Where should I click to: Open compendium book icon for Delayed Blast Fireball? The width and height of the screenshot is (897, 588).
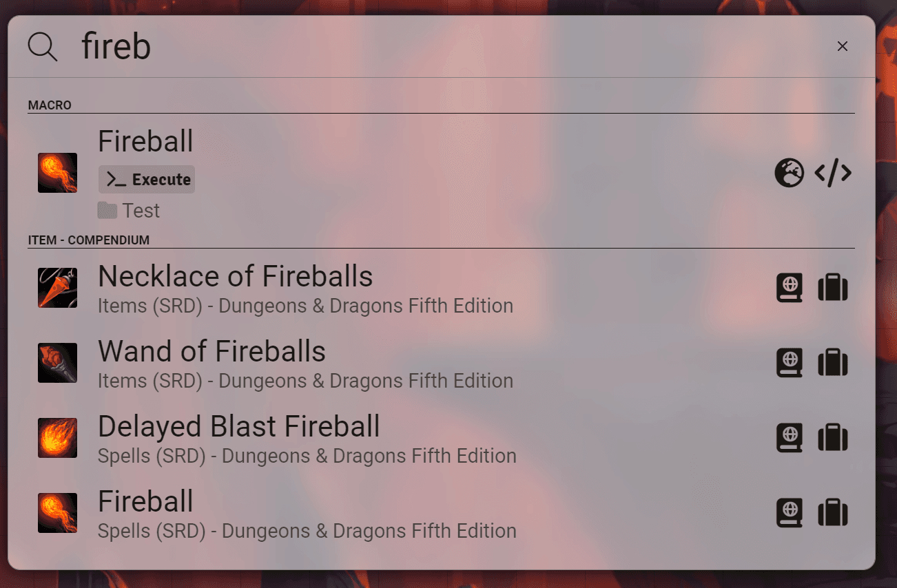pyautogui.click(x=790, y=438)
